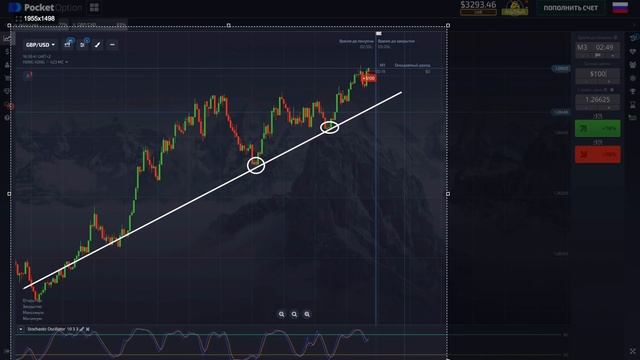640x360 pixels.
Task: Remove the Stochastic Oscillator indicator
Action: [x=88, y=329]
